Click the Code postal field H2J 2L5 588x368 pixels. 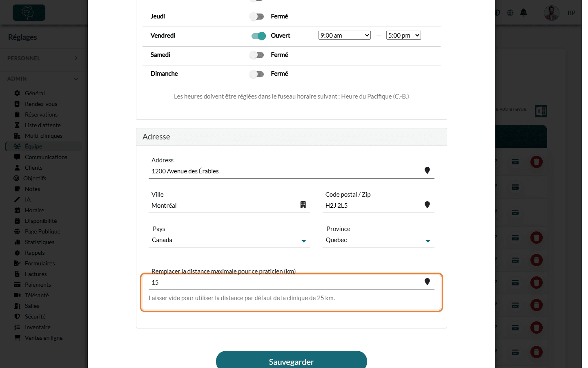tap(379, 205)
